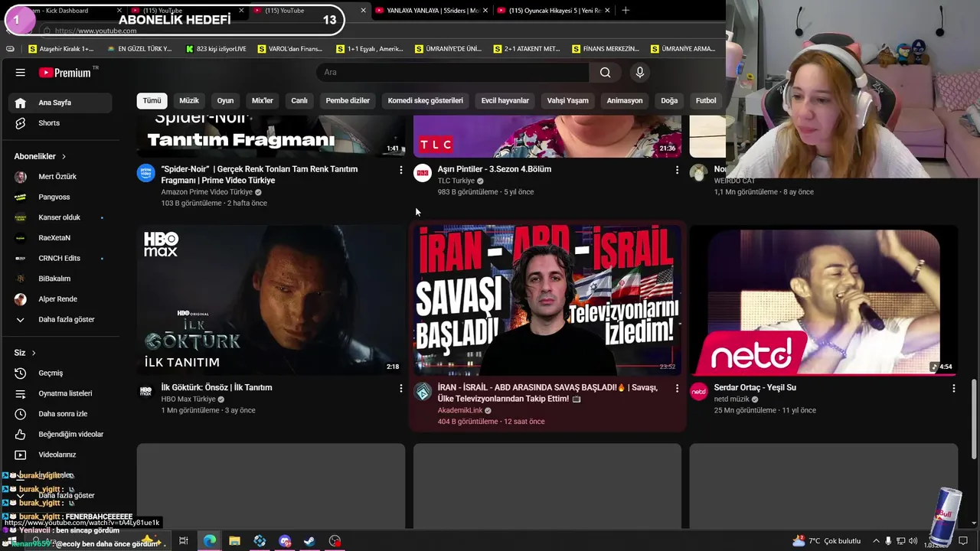Play İlk Göktürk teaser thumbnail
This screenshot has height=551, width=980.
click(x=271, y=301)
